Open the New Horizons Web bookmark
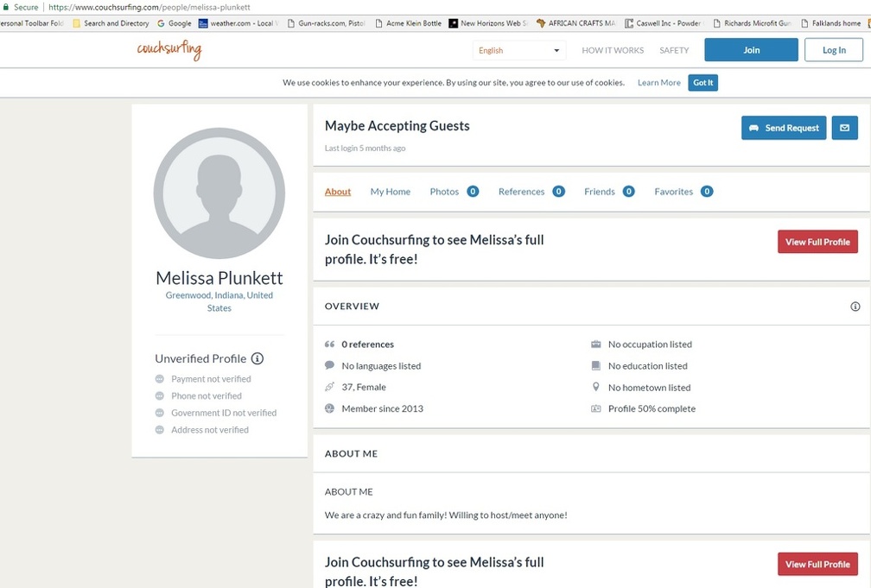 pyautogui.click(x=488, y=23)
